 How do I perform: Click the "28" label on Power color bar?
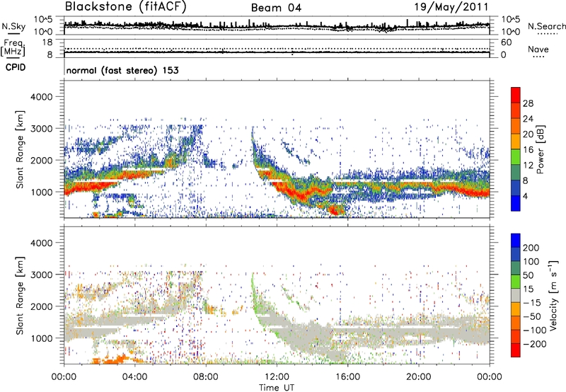point(528,103)
